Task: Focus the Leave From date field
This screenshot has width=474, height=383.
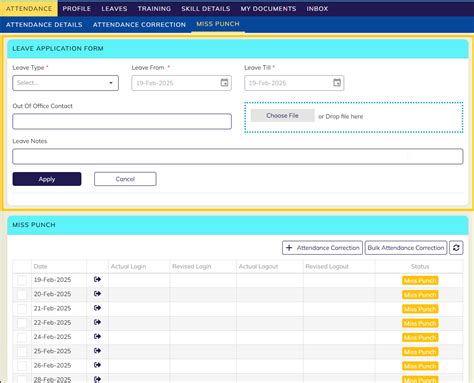Action: pyautogui.click(x=181, y=83)
